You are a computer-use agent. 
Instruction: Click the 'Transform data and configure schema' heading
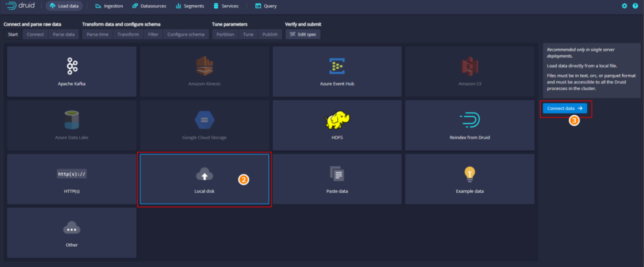click(x=121, y=24)
